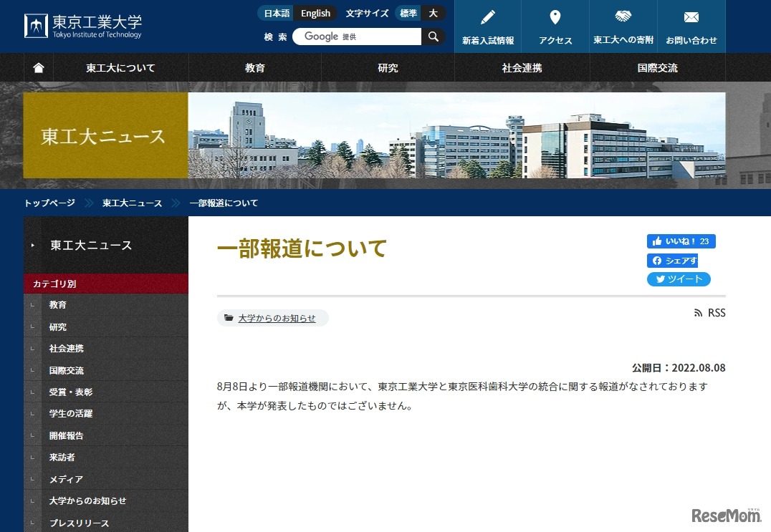
Task: Open new admissions info pencil icon
Action: [488, 18]
